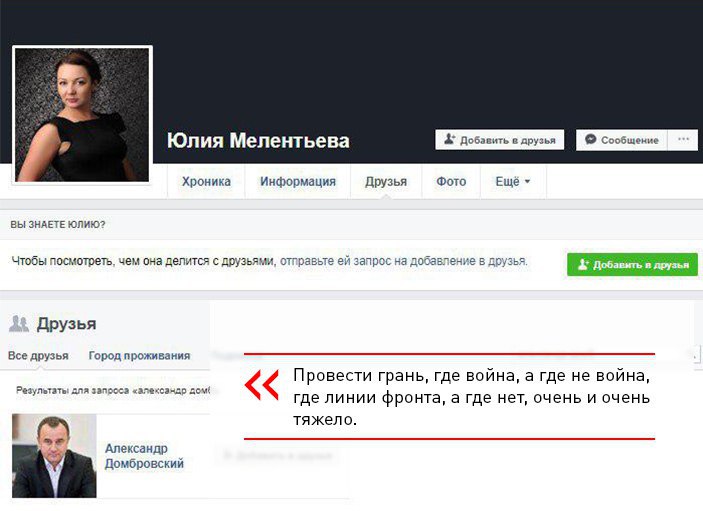Open Александр Домбровский profile link
Viewport: 703px width, 511px height.
click(x=144, y=456)
